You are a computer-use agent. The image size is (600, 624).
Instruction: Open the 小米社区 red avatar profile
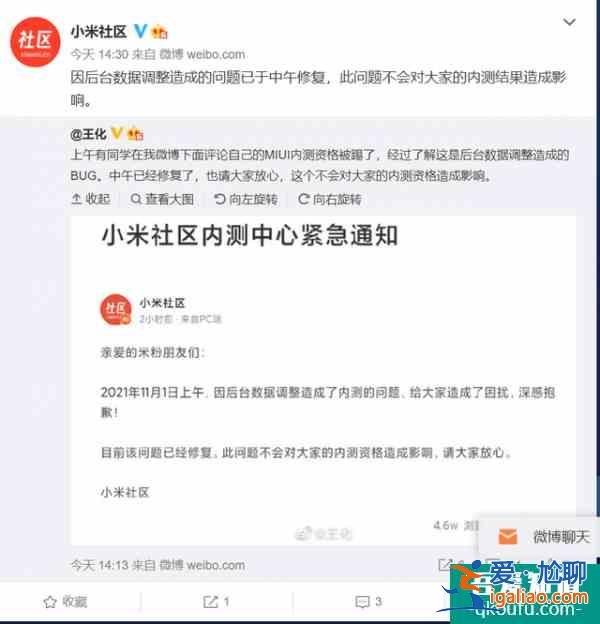35,42
